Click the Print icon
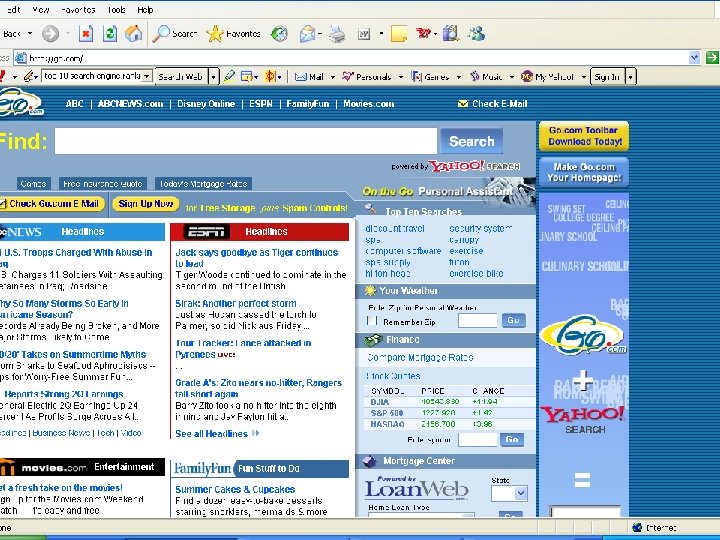720x540 pixels. (337, 34)
